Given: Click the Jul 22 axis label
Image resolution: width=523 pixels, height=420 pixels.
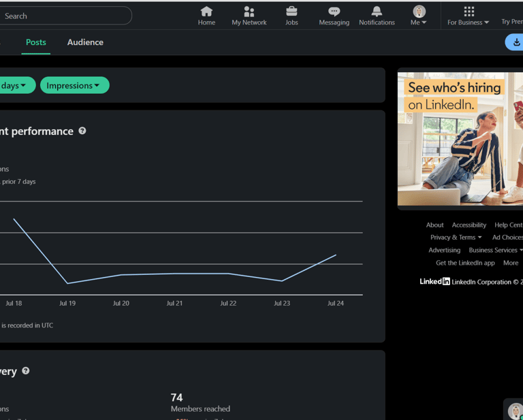Looking at the screenshot, I should click(229, 304).
